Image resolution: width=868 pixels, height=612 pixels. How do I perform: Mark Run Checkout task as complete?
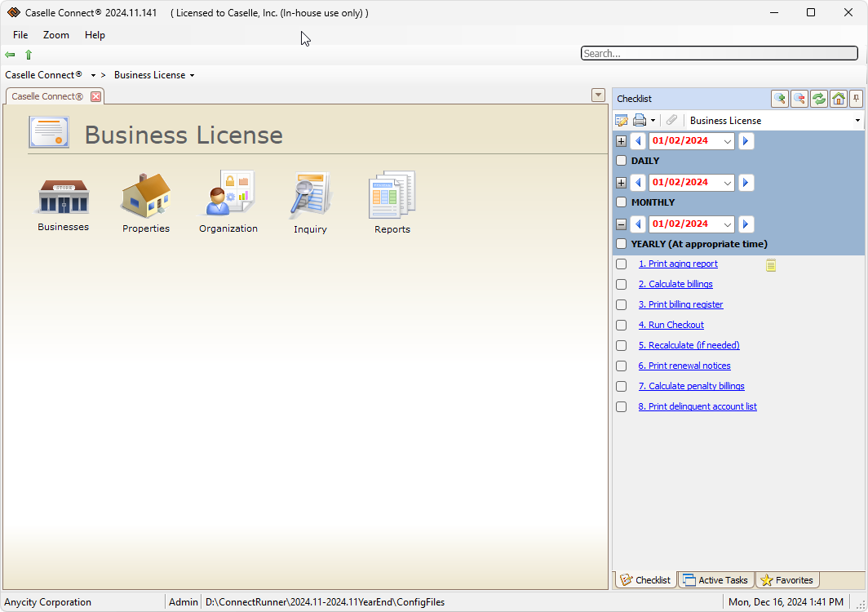click(621, 325)
